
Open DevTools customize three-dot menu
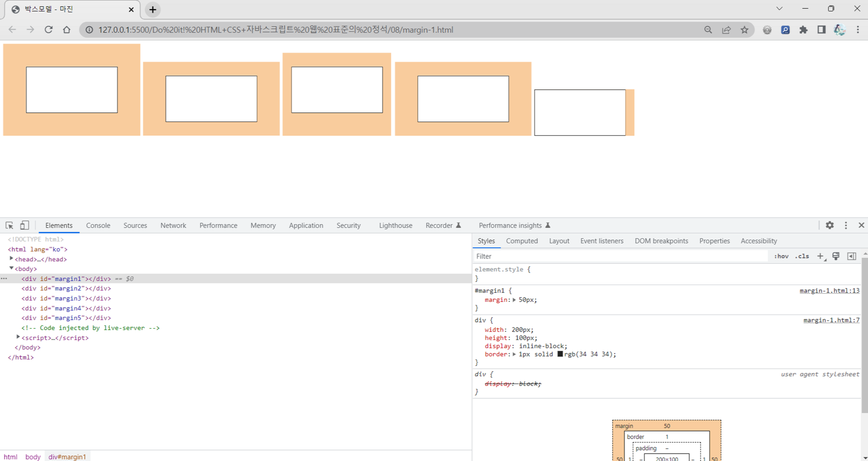[x=846, y=225]
